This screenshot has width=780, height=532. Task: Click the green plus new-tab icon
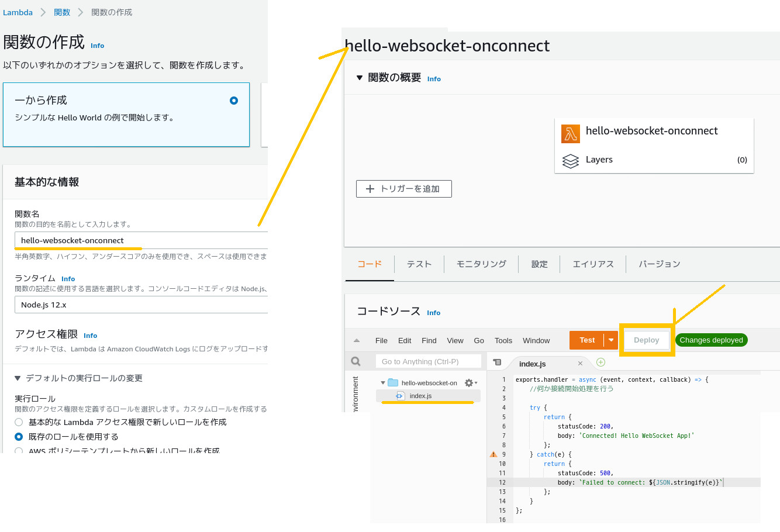(600, 362)
